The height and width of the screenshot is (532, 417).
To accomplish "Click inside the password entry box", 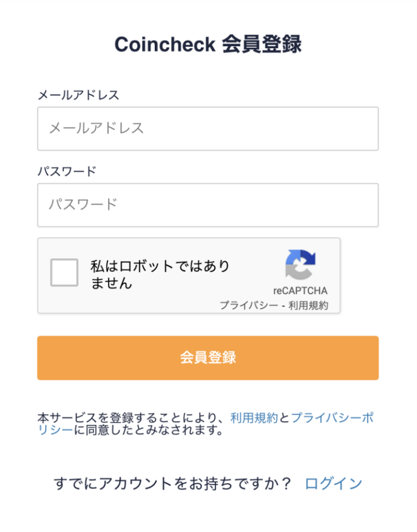I will [x=207, y=205].
